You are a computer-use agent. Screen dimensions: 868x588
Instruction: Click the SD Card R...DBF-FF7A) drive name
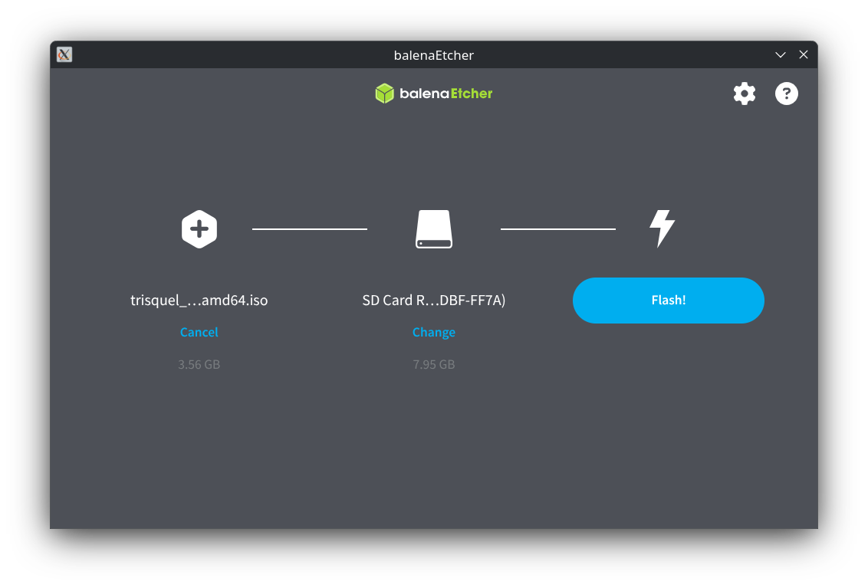434,300
